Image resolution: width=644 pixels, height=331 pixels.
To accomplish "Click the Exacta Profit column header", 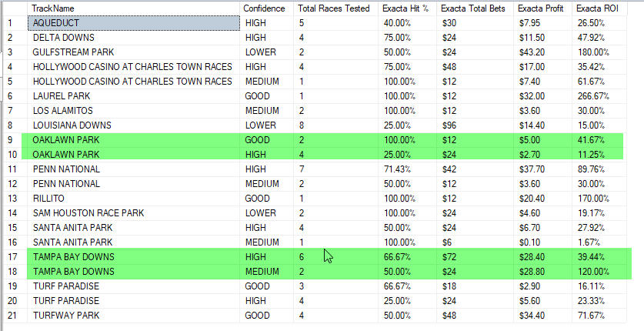I will coord(542,8).
